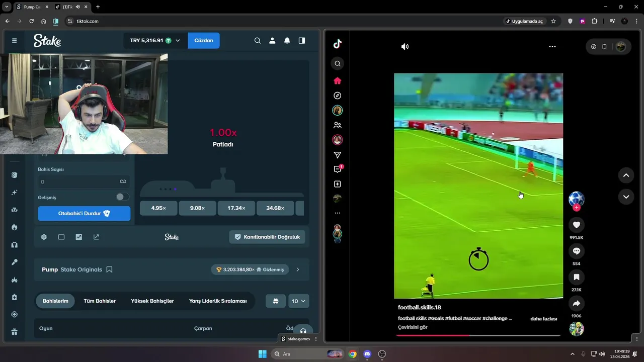Toggle ghost mode incognito button

(x=275, y=301)
